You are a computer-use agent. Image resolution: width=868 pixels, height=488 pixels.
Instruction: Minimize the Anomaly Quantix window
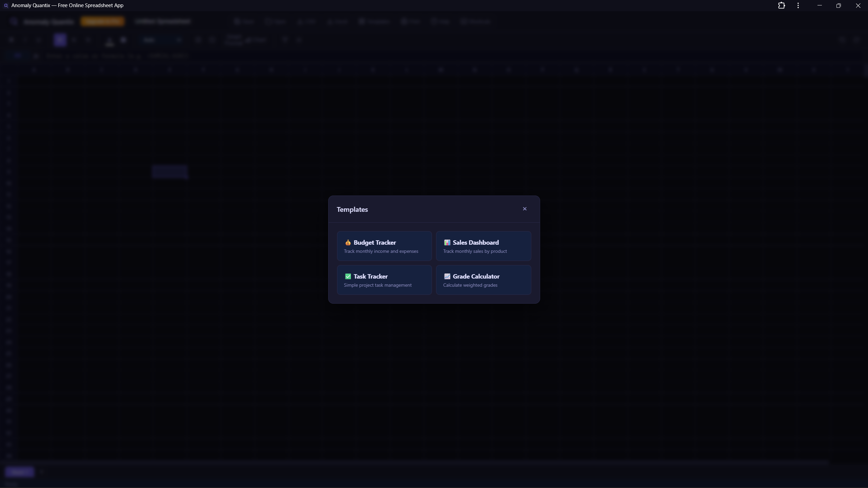[x=820, y=5]
